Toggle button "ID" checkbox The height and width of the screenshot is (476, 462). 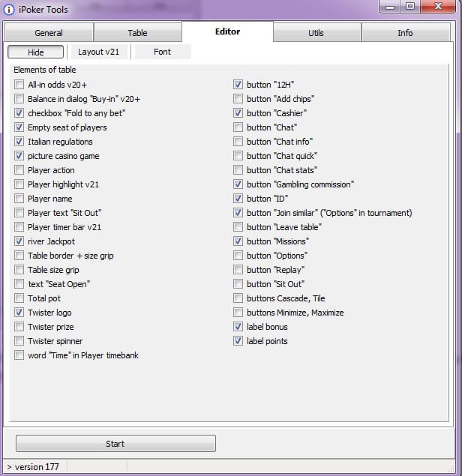point(238,199)
